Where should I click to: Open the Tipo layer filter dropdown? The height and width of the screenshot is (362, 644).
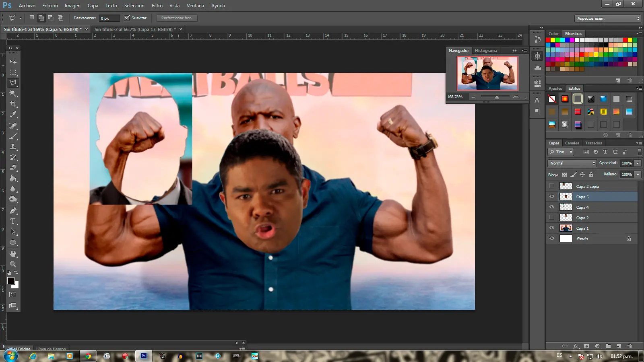(561, 152)
